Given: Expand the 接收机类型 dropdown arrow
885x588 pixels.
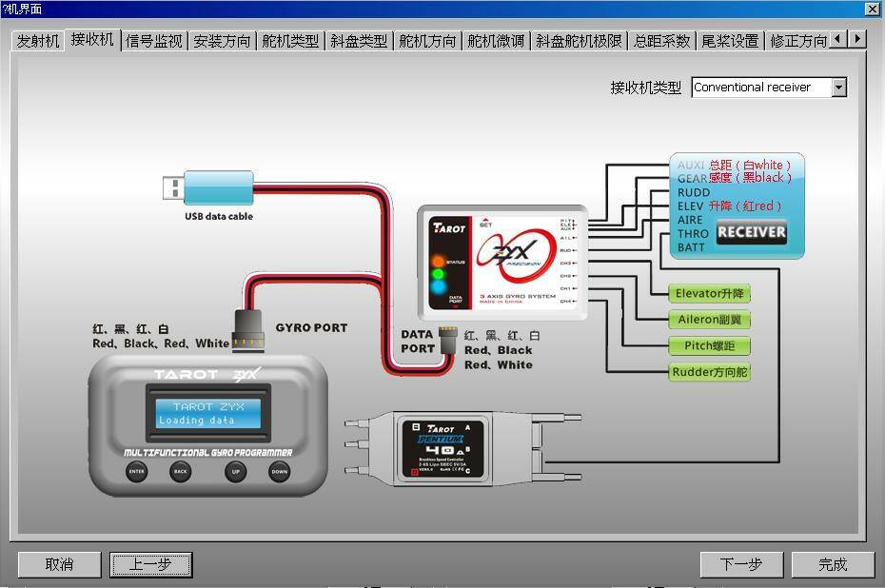Looking at the screenshot, I should point(839,88).
